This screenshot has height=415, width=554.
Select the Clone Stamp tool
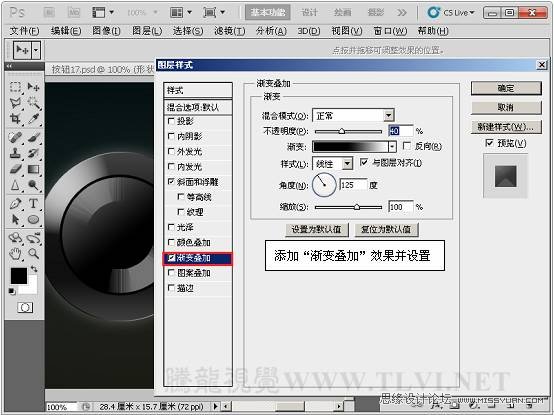coord(15,154)
